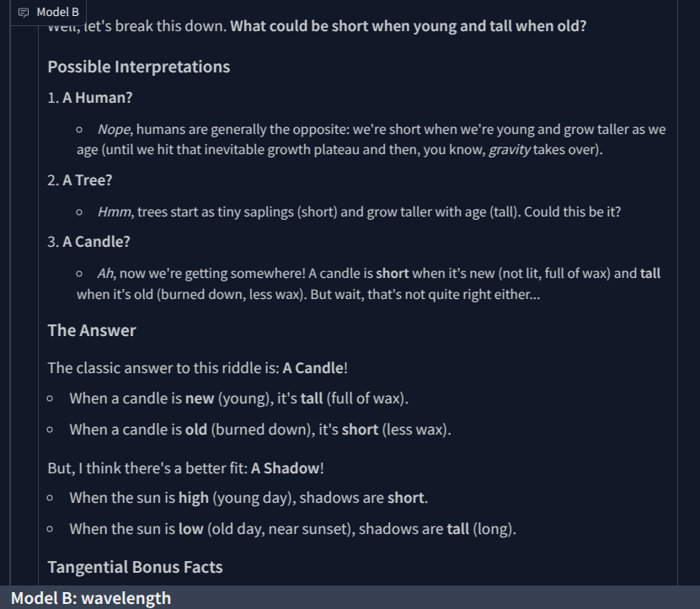700x609 pixels.
Task: Click the chat bubble icon beside Model B
Action: point(24,13)
